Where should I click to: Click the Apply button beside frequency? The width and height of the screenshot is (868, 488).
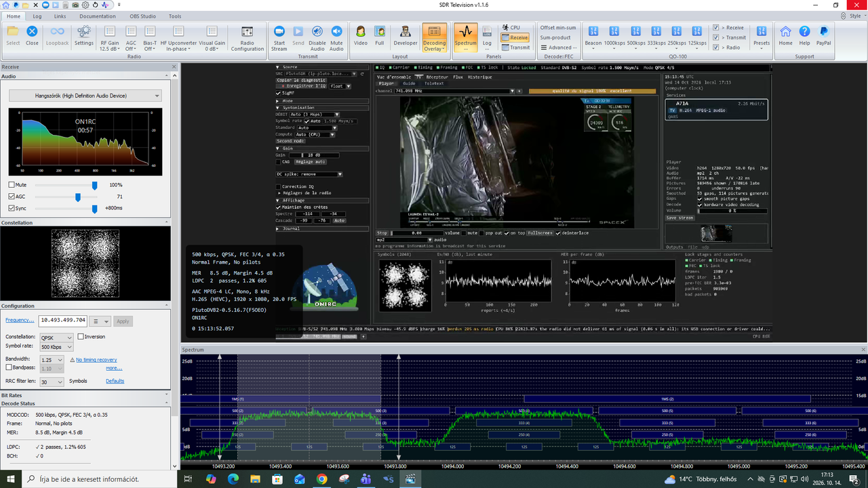(123, 321)
